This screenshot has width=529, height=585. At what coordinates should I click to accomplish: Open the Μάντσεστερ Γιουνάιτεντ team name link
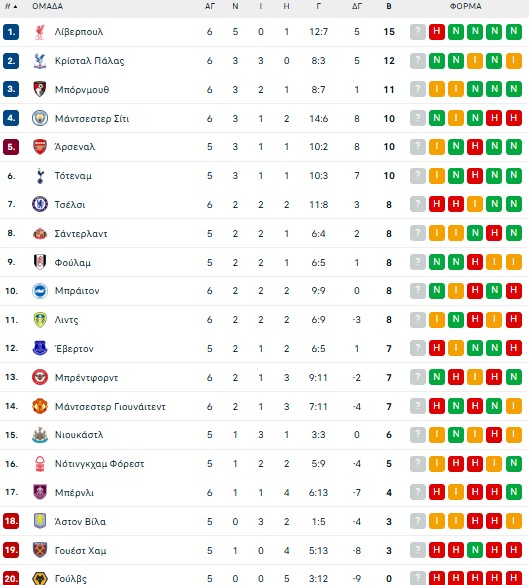pos(110,407)
